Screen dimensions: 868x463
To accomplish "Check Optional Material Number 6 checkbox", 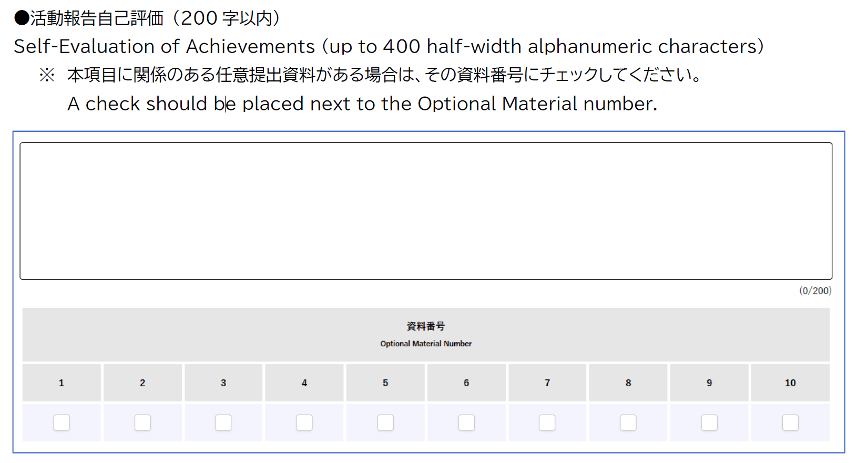I will [x=466, y=422].
